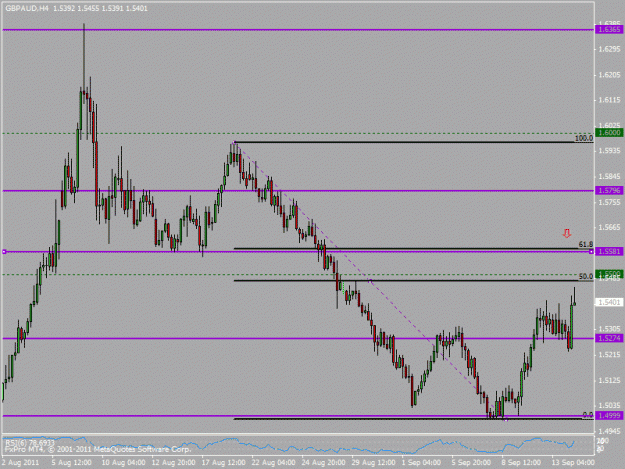Click the 1.5796 purple price label

click(609, 190)
